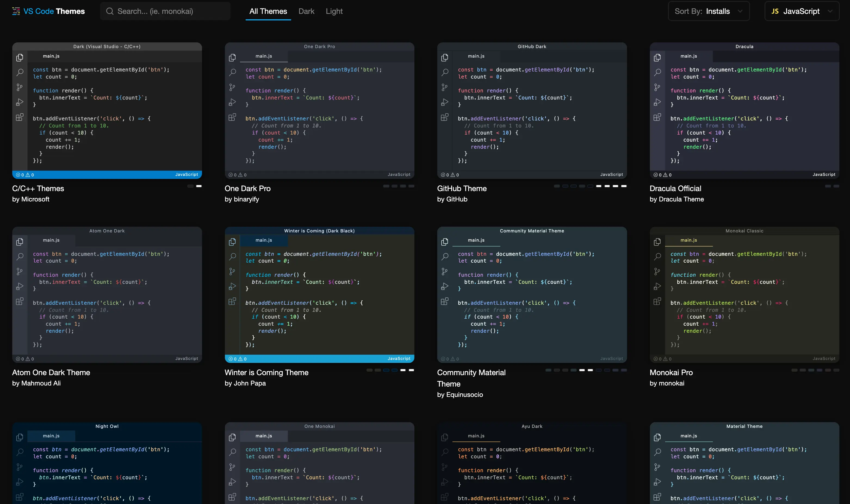Click extensions icon in Dracula preview

657,117
